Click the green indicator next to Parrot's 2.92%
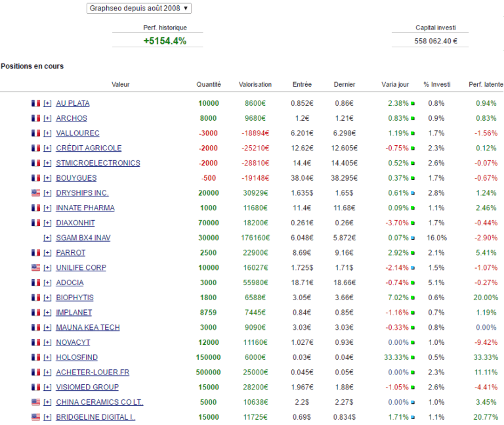Screen dimensions: 504x425 point(413,253)
